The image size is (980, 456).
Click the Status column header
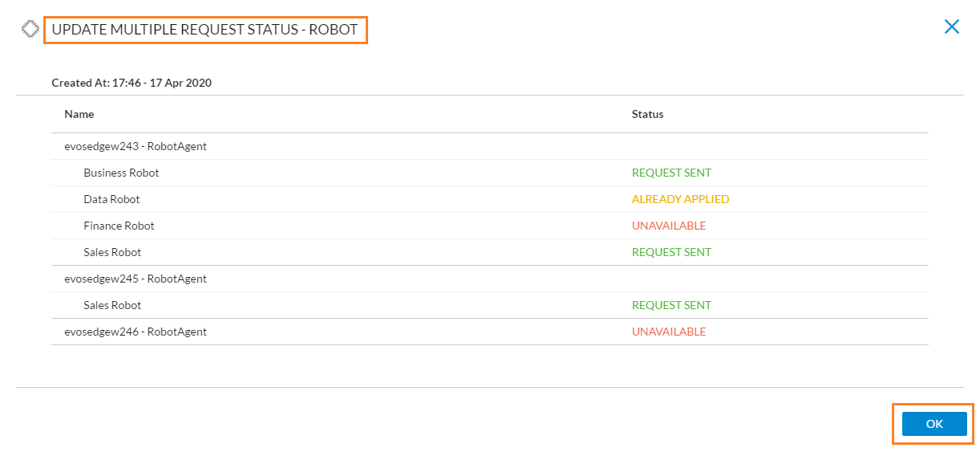(648, 114)
